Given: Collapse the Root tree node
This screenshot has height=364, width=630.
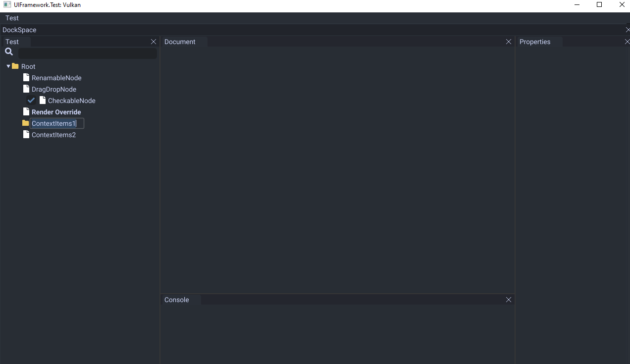Looking at the screenshot, I should click(7, 66).
